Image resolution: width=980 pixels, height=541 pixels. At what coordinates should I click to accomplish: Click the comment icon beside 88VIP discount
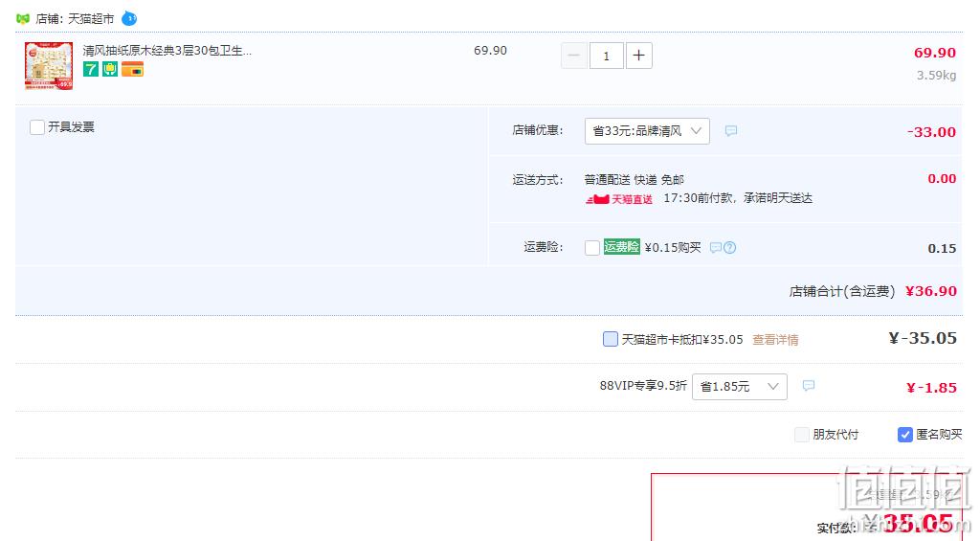pos(808,385)
